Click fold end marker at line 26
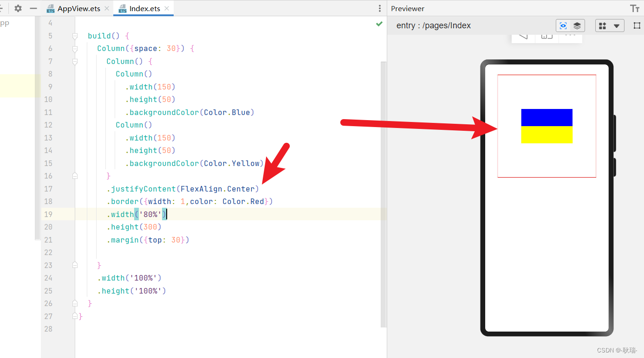 pos(75,303)
